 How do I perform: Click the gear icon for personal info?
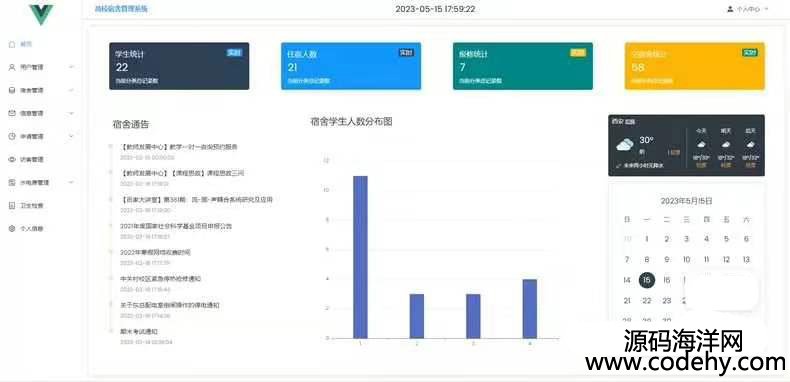click(x=12, y=228)
